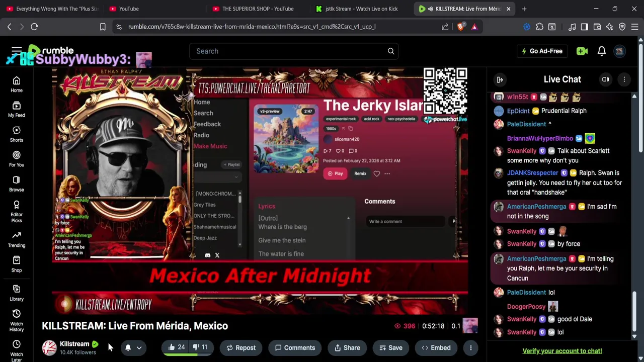The image size is (644, 362).
Task: Click the video player area
Action: [260, 190]
